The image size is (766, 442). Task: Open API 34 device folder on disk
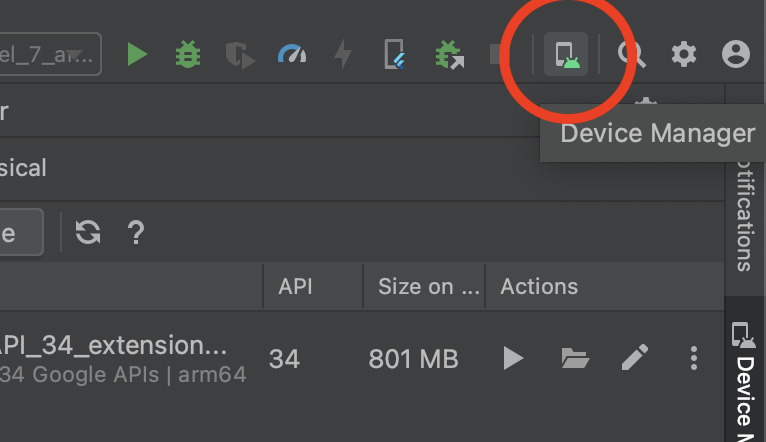575,358
